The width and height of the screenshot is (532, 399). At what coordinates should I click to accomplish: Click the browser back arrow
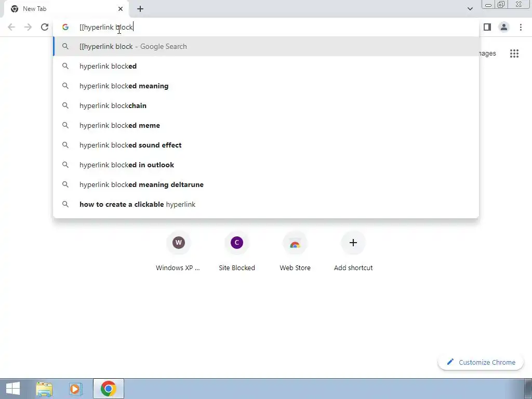[11, 27]
